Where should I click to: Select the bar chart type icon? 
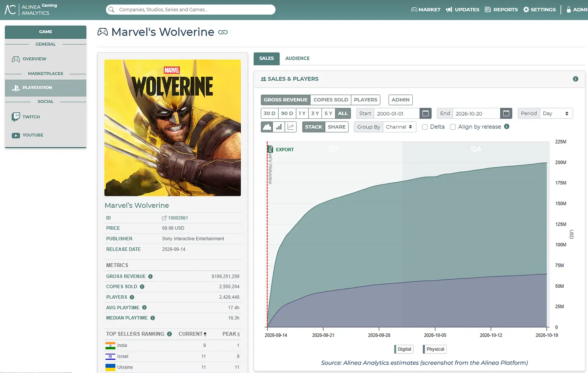point(279,127)
